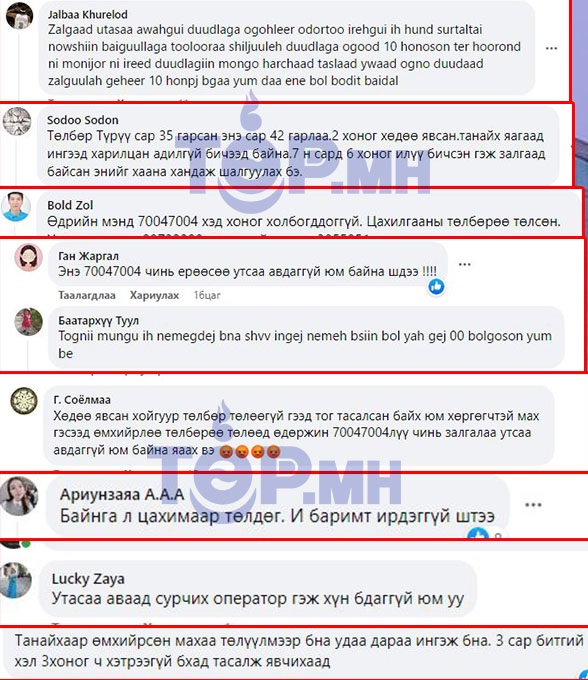The image size is (588, 680).
Task: Open the Bold Zol name link
Action: coord(70,205)
